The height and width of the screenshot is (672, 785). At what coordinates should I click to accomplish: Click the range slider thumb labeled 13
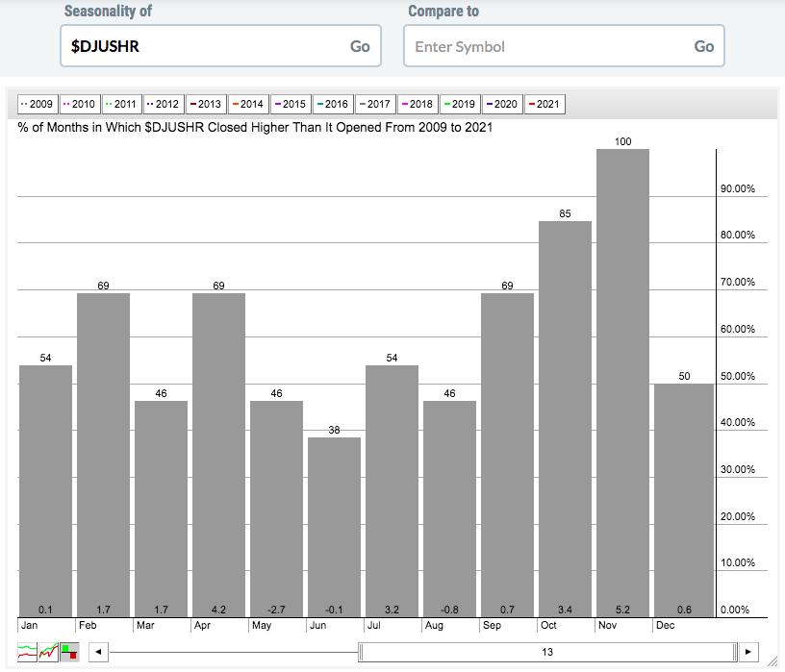[x=547, y=652]
